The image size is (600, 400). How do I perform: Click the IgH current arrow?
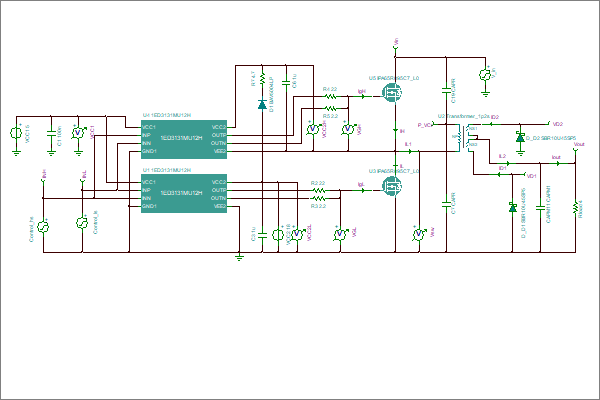click(362, 96)
